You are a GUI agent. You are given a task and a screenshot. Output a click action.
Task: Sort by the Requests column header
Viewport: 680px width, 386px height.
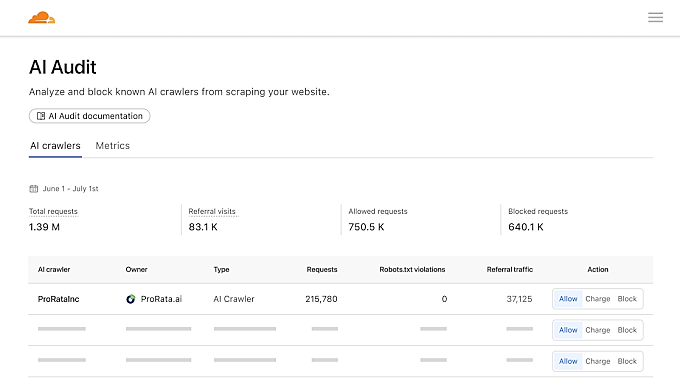click(x=322, y=269)
